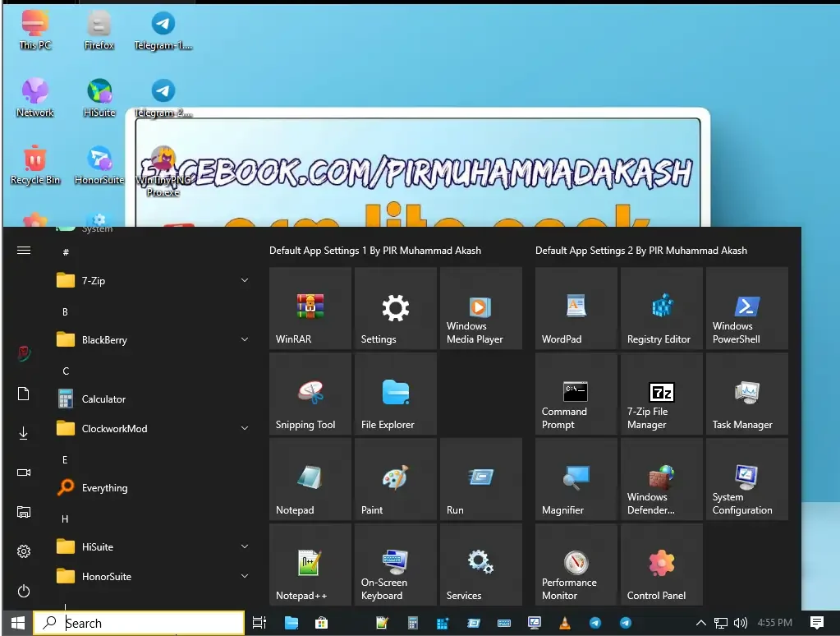Start Windows PowerShell from its tile
The width and height of the screenshot is (840, 636).
coord(746,308)
